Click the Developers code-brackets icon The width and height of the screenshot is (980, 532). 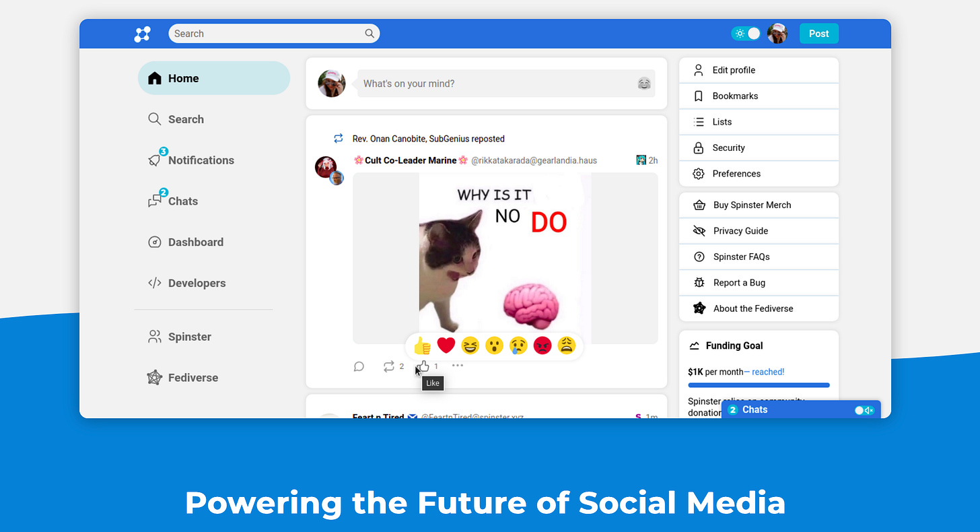(x=155, y=283)
